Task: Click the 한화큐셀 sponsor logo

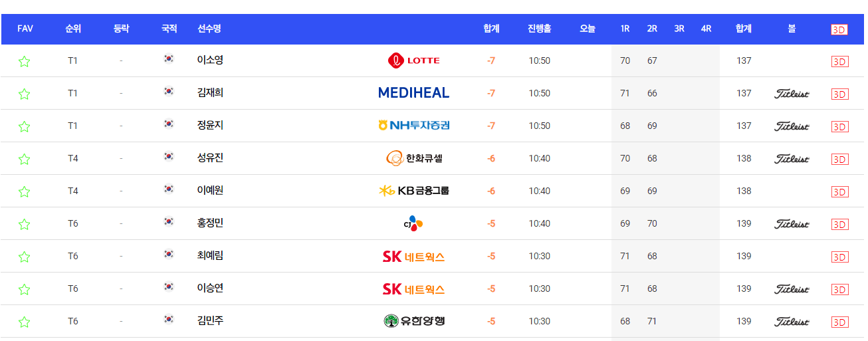Action: (413, 158)
